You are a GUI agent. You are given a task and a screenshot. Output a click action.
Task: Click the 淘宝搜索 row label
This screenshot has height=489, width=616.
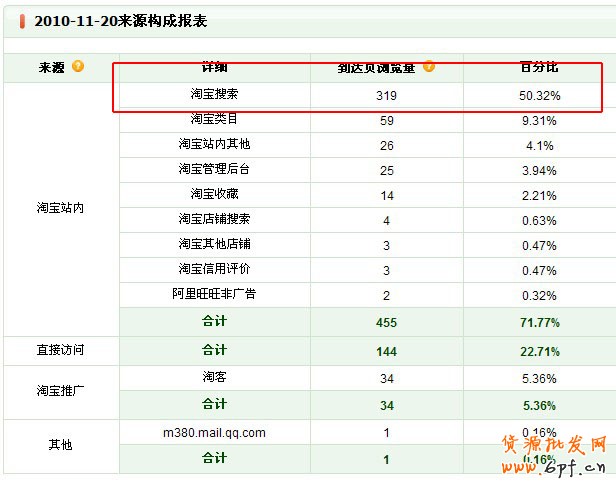click(214, 95)
